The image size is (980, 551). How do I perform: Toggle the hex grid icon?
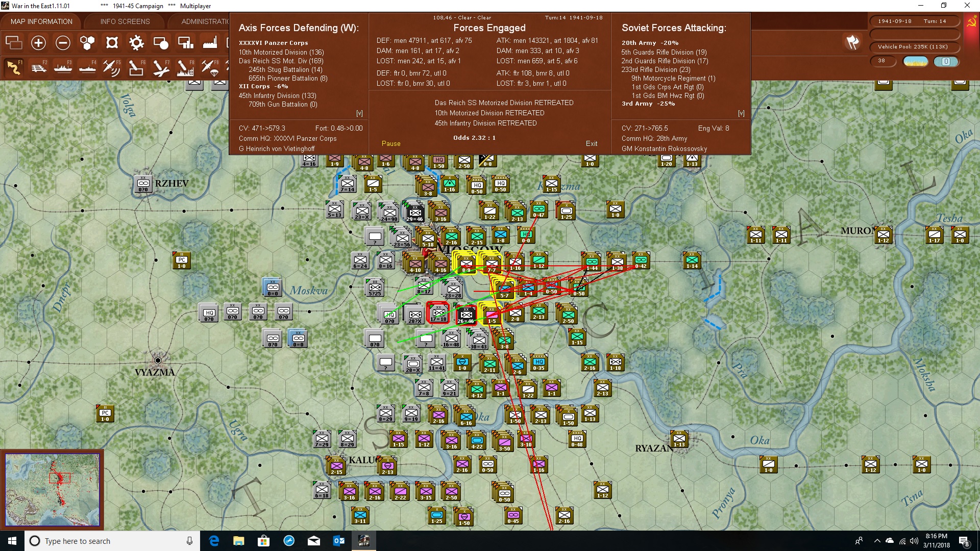click(x=87, y=43)
